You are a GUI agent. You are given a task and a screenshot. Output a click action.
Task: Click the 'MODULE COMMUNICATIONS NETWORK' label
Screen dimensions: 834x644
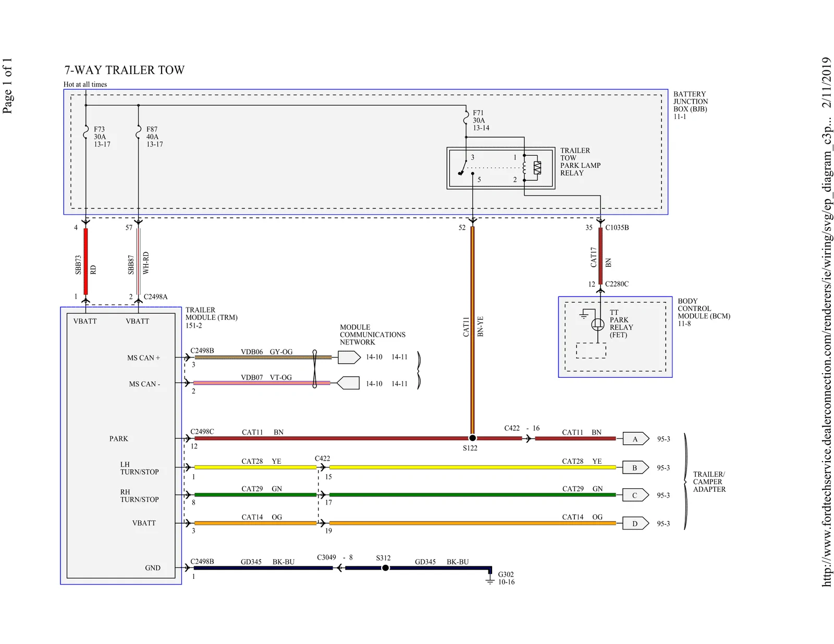(x=373, y=335)
